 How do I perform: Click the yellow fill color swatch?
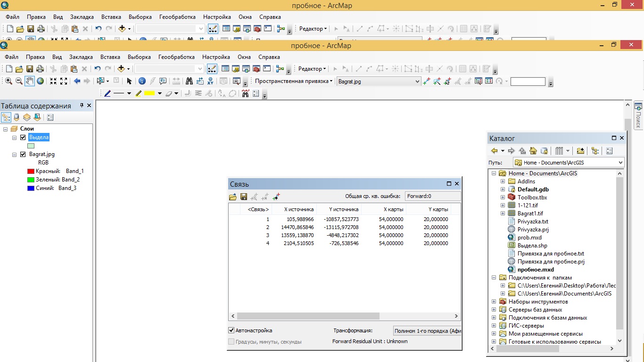pyautogui.click(x=149, y=93)
